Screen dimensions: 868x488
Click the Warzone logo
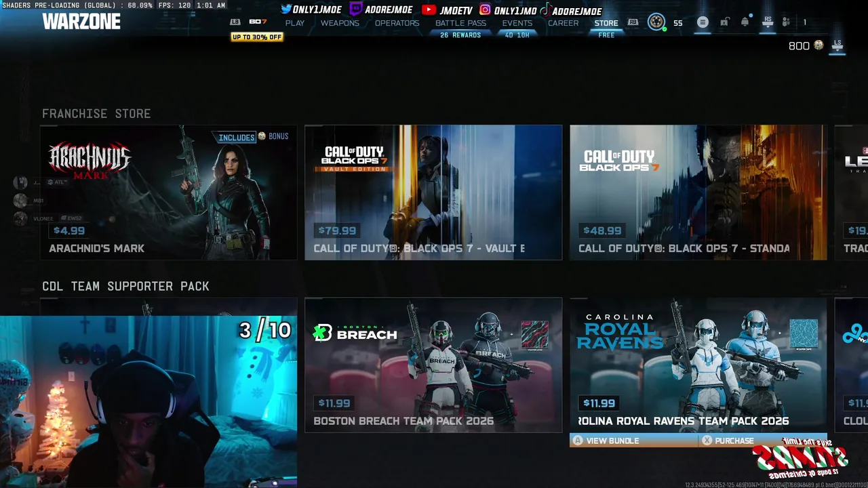[x=81, y=22]
